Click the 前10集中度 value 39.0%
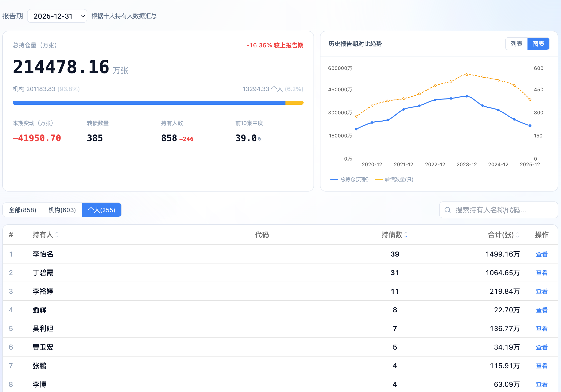Viewport: 561px width, 392px height. (x=248, y=138)
